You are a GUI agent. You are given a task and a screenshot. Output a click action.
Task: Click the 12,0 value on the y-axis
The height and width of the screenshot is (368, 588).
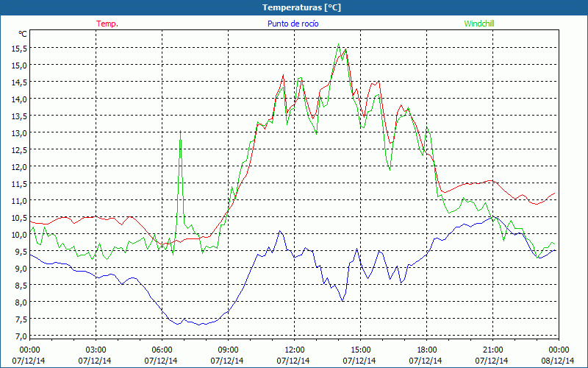point(19,166)
